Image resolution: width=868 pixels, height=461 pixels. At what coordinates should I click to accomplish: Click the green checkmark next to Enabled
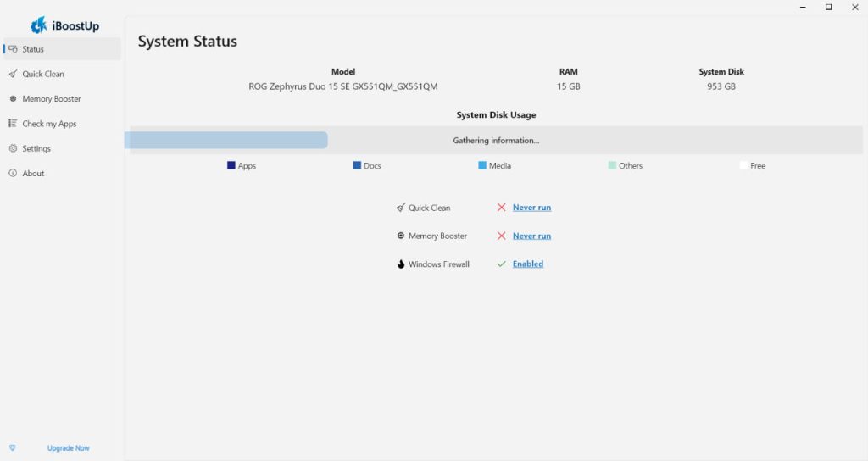(502, 264)
